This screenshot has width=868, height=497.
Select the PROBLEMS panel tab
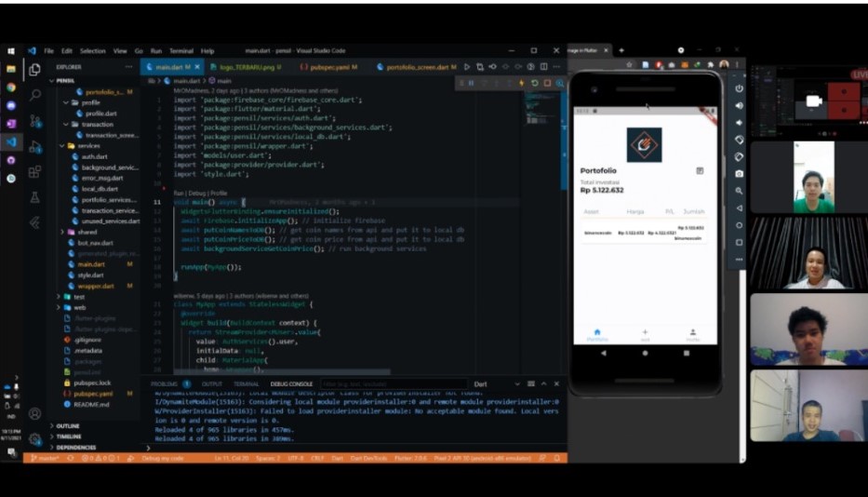(x=164, y=383)
